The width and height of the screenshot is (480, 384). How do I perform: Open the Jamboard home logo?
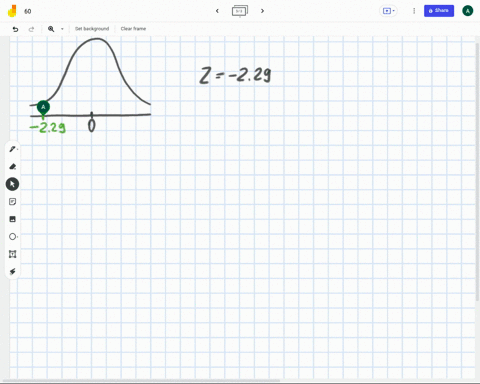pyautogui.click(x=12, y=11)
